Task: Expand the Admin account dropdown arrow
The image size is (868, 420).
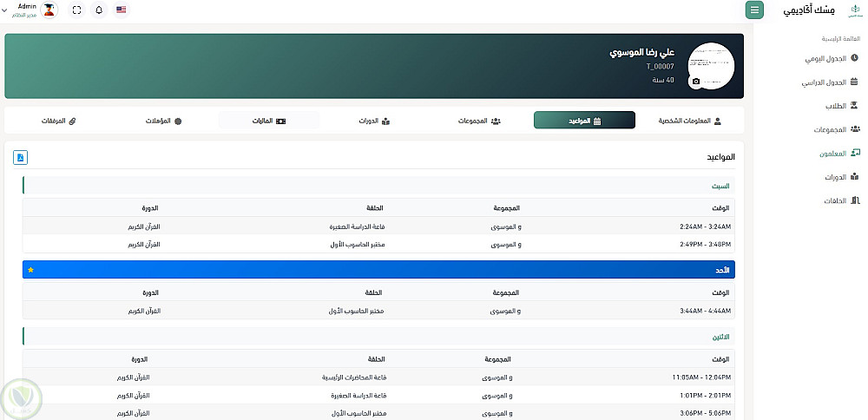Action: [5, 10]
